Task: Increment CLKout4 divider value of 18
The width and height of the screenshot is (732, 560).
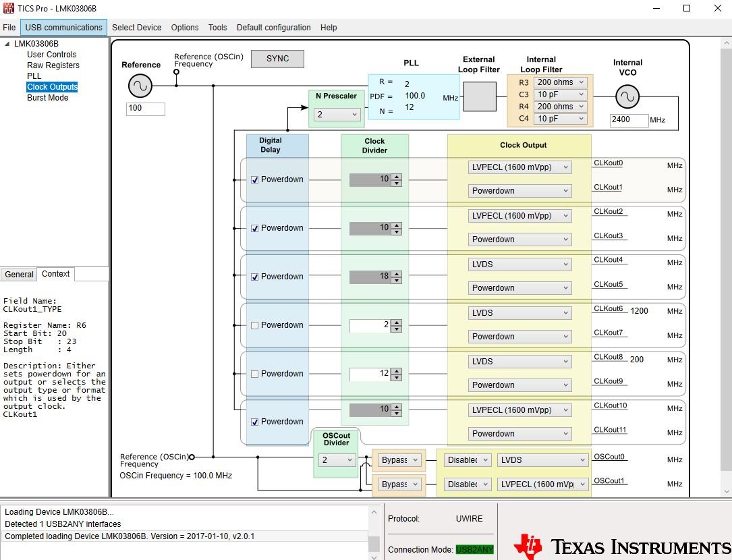Action: coord(397,273)
